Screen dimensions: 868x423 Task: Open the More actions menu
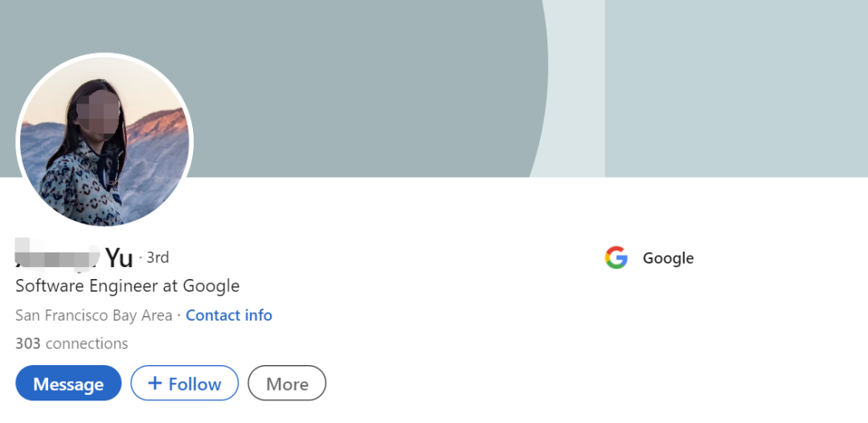287,383
